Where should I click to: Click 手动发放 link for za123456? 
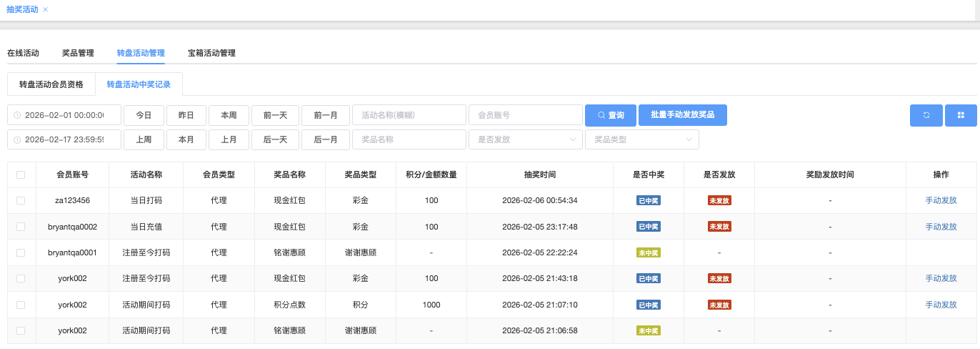point(941,201)
